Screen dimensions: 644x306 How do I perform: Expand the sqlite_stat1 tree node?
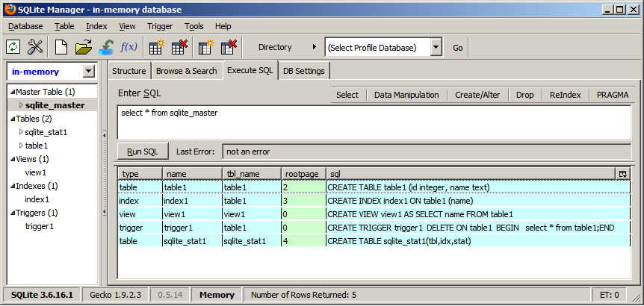[22, 132]
